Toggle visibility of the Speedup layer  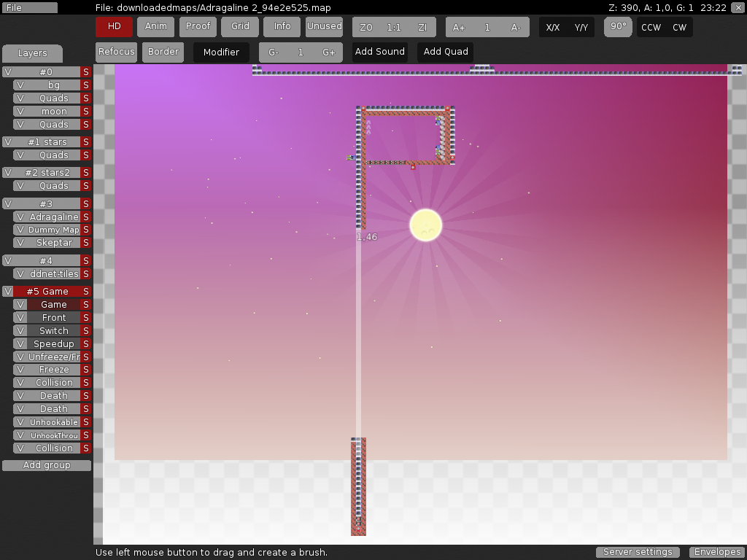20,343
